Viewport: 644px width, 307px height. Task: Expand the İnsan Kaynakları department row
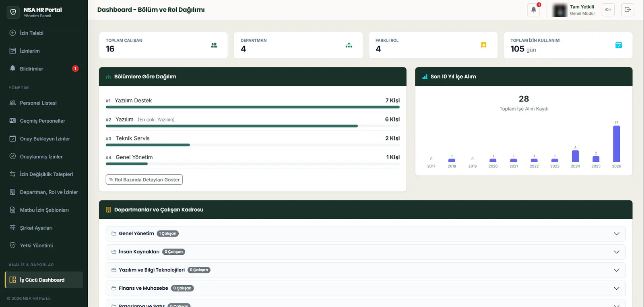coord(616,252)
